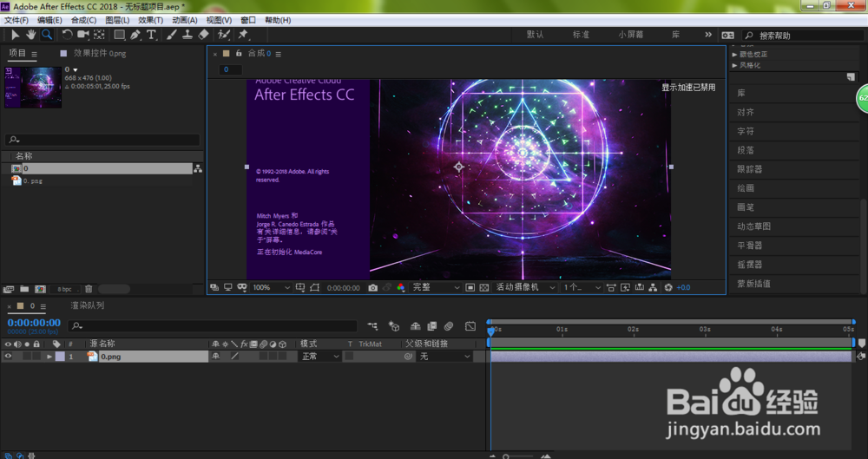Select the Unified Camera tool
Viewport: 868px width, 459px height.
pyautogui.click(x=83, y=35)
